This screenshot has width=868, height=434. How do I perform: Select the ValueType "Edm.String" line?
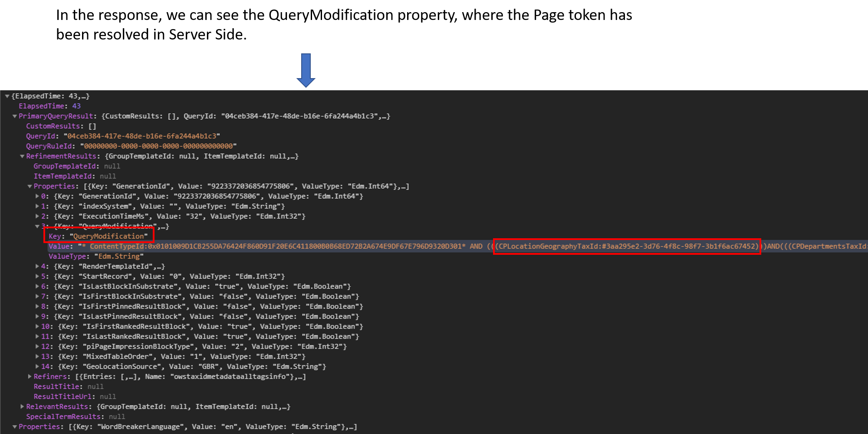pyautogui.click(x=96, y=256)
